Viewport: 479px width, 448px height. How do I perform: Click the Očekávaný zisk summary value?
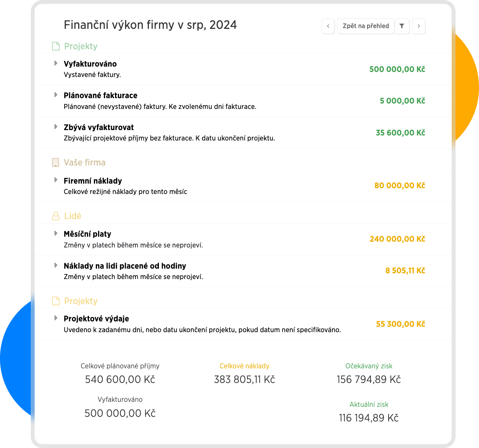[369, 379]
